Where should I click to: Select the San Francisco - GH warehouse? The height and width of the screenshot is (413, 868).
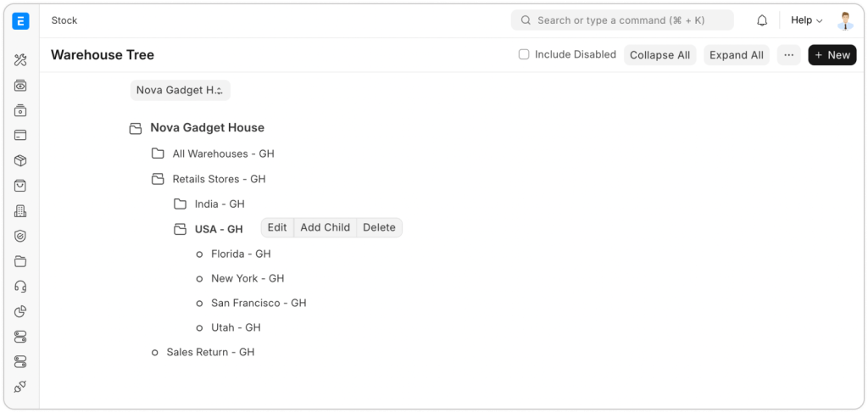pos(258,303)
